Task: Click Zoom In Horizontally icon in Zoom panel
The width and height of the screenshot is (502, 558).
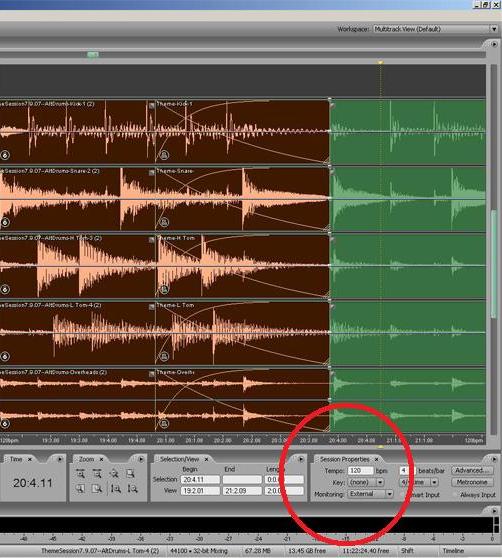Action: point(80,474)
